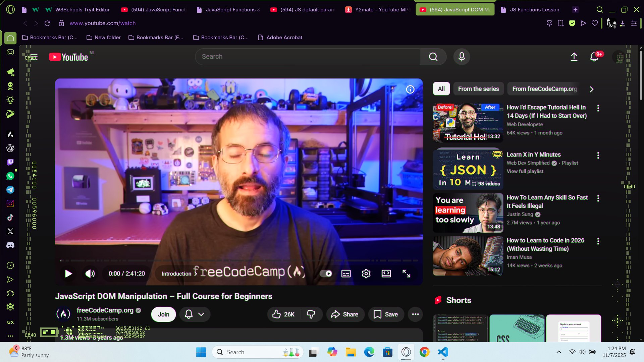This screenshot has width=644, height=362.
Task: Join the freeCodeCamp.org channel
Action: click(x=163, y=314)
